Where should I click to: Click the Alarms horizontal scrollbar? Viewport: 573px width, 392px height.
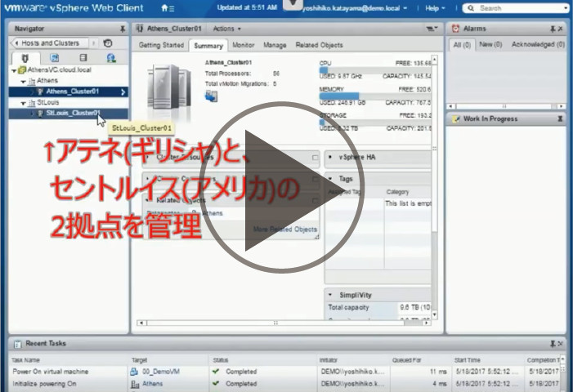506,106
